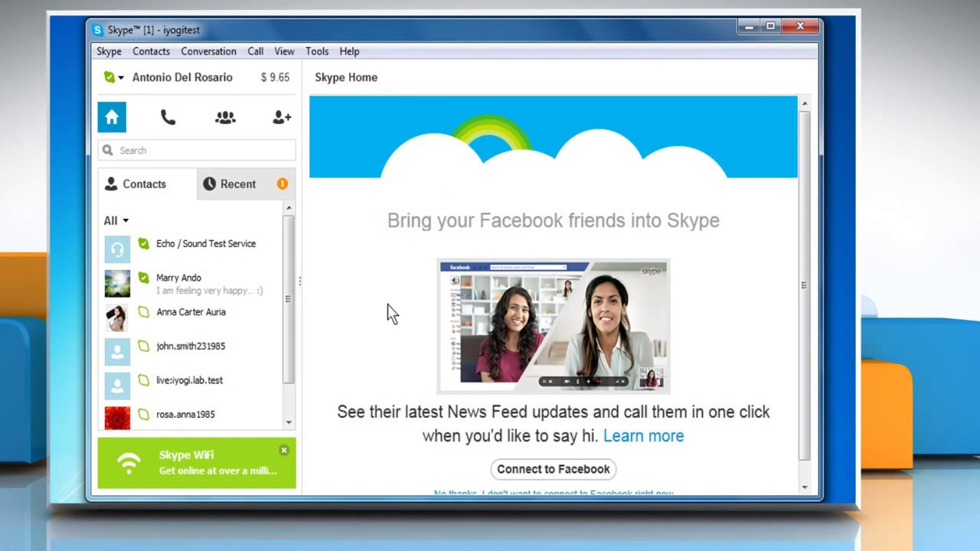Click online status icon beside Marry Ando
Image resolution: width=980 pixels, height=551 pixels.
(143, 278)
